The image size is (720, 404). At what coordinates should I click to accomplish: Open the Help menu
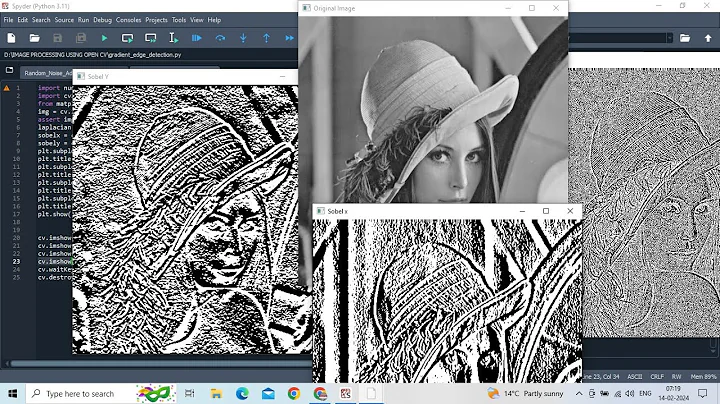(214, 20)
